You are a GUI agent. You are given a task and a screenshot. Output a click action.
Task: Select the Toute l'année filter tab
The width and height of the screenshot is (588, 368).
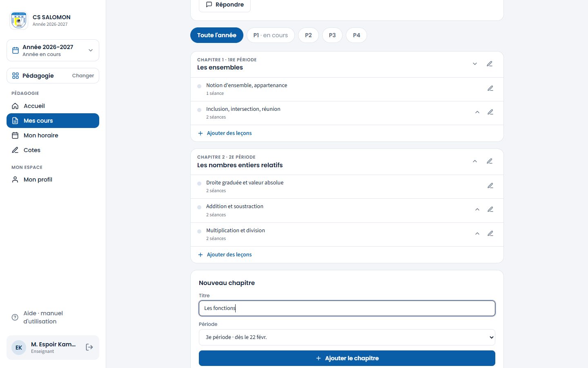click(x=217, y=35)
